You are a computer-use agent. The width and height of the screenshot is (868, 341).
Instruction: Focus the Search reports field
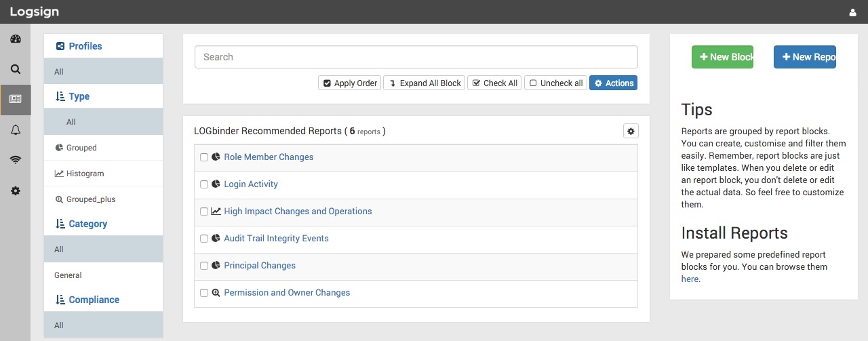point(416,57)
